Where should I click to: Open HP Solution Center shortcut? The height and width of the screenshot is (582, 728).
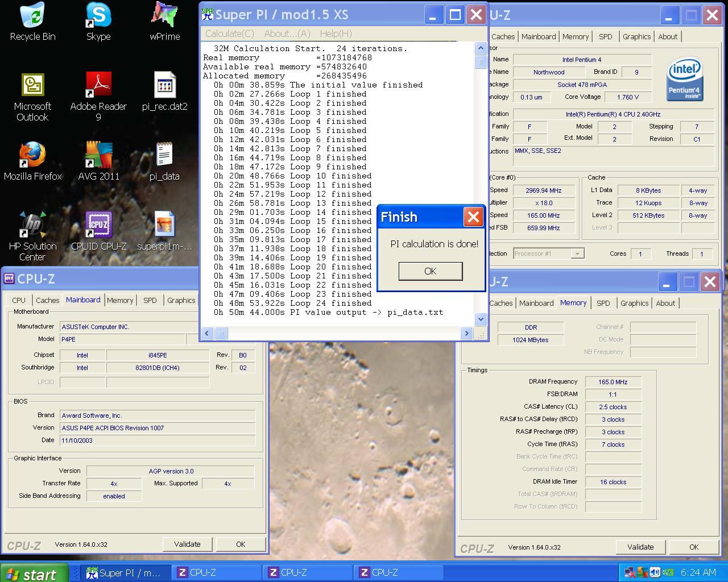tap(32, 236)
